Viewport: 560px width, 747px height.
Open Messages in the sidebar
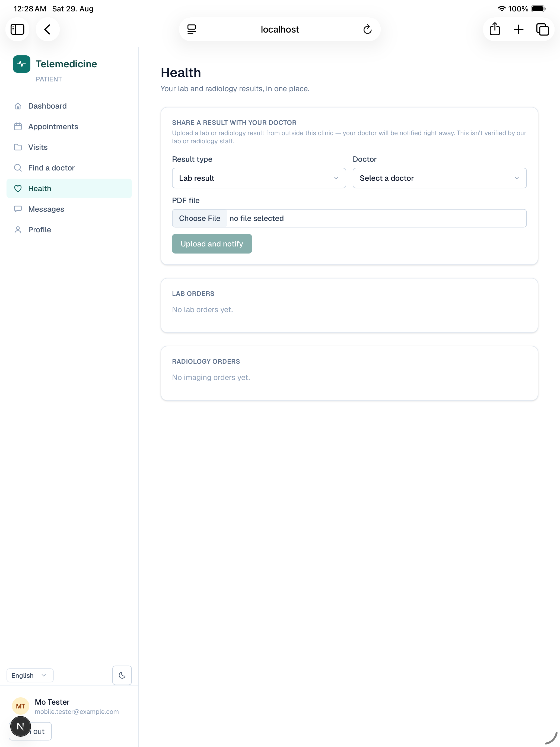(69, 209)
